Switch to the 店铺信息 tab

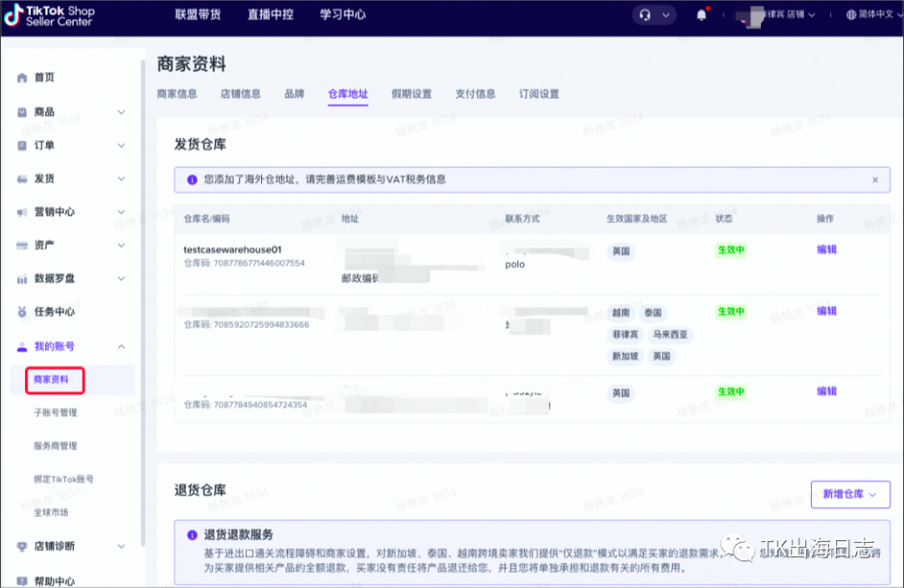pyautogui.click(x=240, y=94)
